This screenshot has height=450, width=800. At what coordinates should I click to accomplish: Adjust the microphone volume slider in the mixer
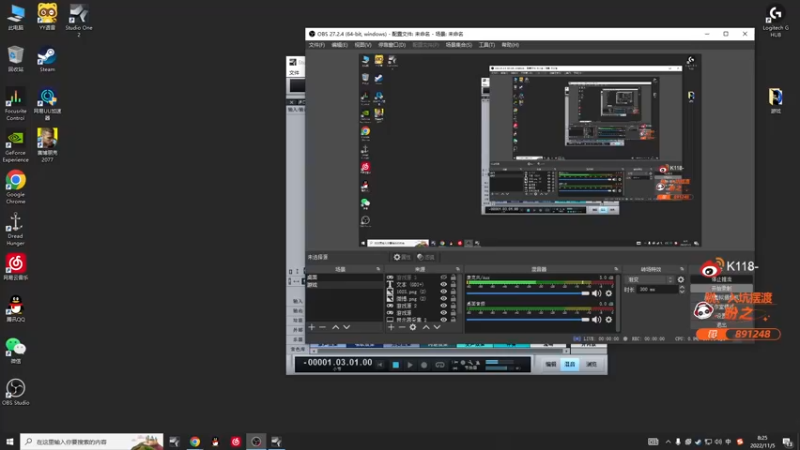tap(528, 293)
